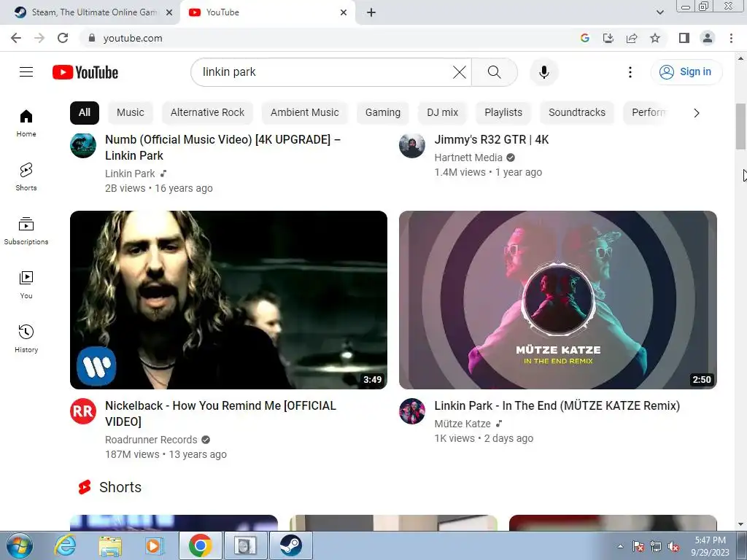This screenshot has width=747, height=560.
Task: Click Mütze Katze channel avatar
Action: pos(412,411)
